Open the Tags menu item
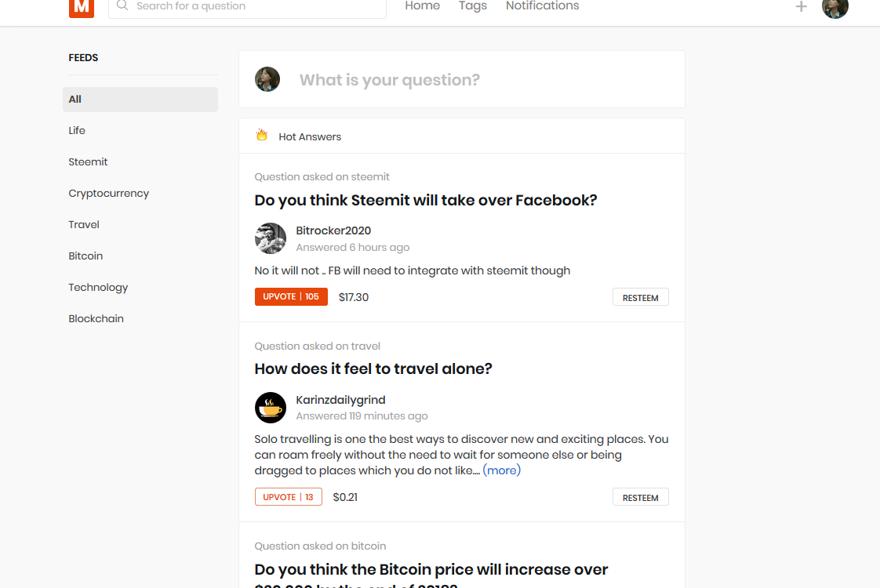 pyautogui.click(x=472, y=6)
